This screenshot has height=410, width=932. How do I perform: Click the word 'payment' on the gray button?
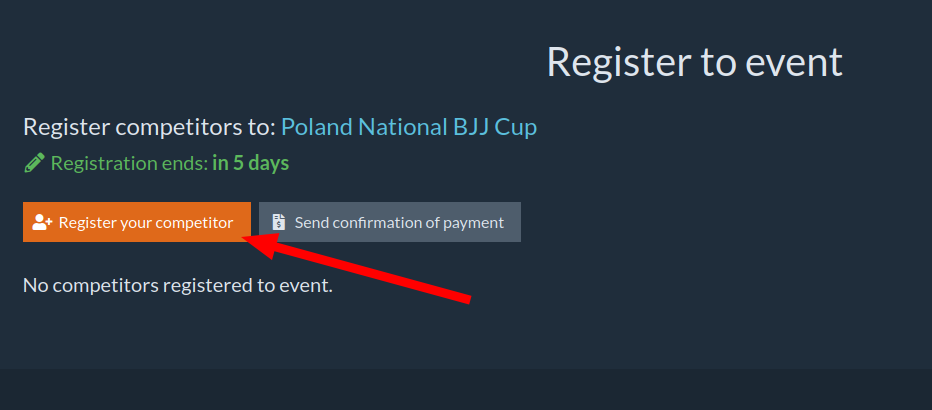[x=472, y=222]
